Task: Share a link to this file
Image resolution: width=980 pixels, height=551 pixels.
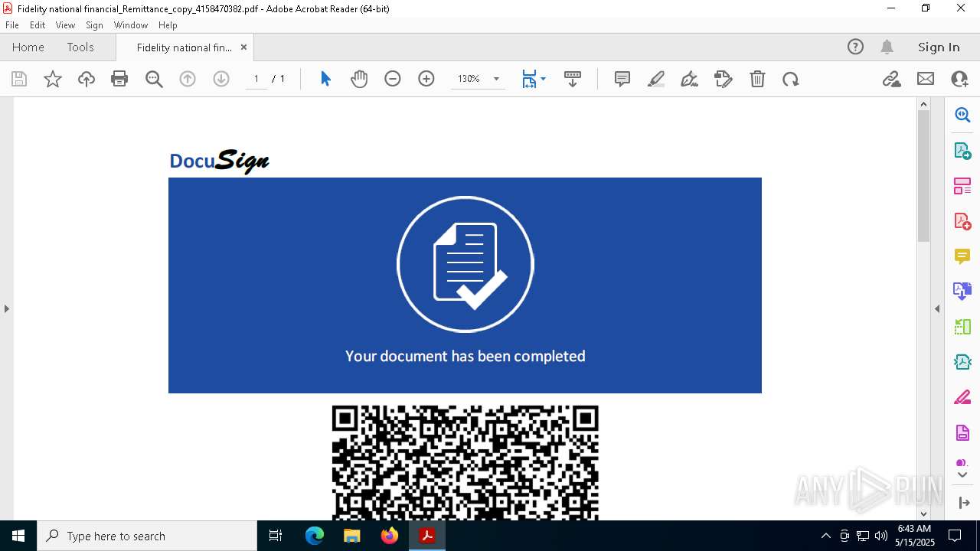Action: tap(891, 79)
